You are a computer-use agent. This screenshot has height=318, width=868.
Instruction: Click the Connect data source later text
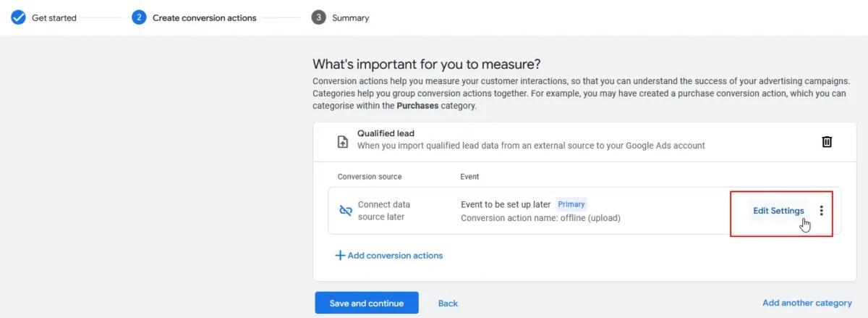[x=384, y=211]
